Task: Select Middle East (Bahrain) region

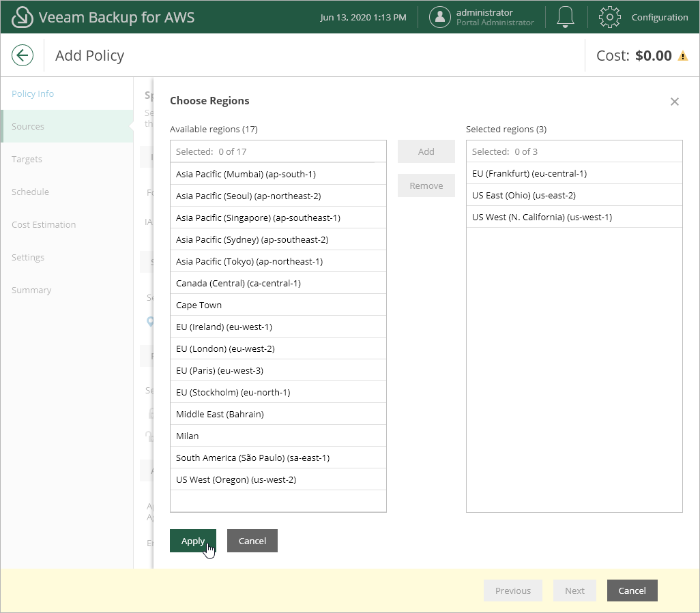Action: point(278,415)
